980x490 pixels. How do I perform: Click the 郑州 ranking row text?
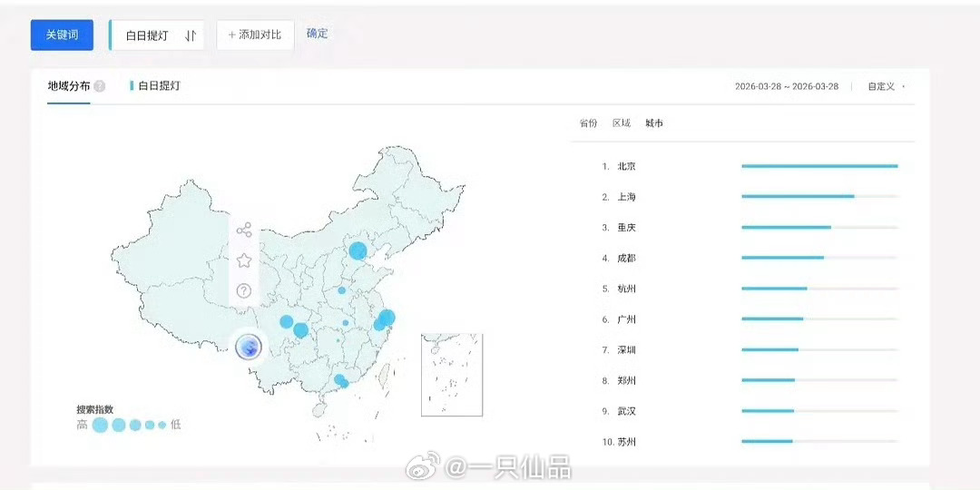tap(626, 380)
